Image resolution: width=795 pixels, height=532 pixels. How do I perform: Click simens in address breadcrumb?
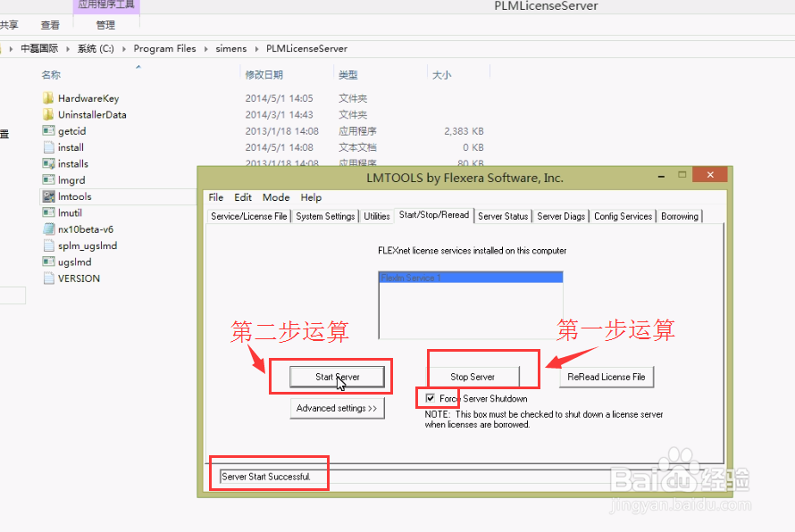pos(231,48)
